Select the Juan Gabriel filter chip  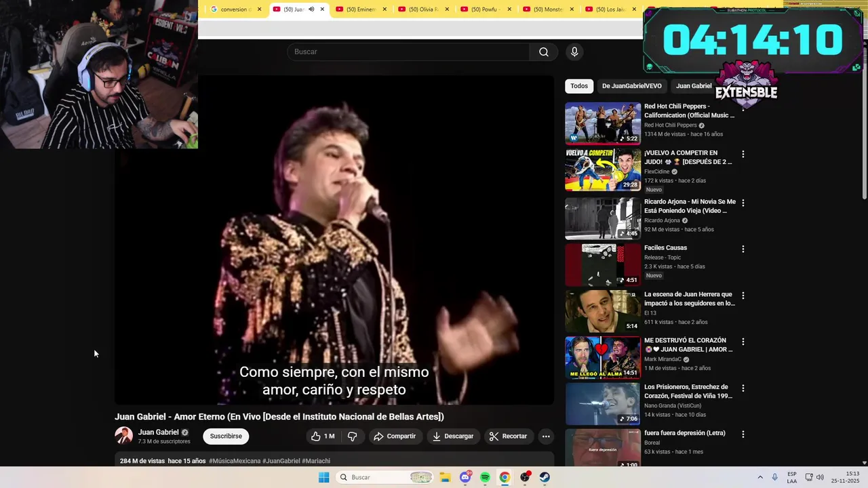[x=694, y=86]
